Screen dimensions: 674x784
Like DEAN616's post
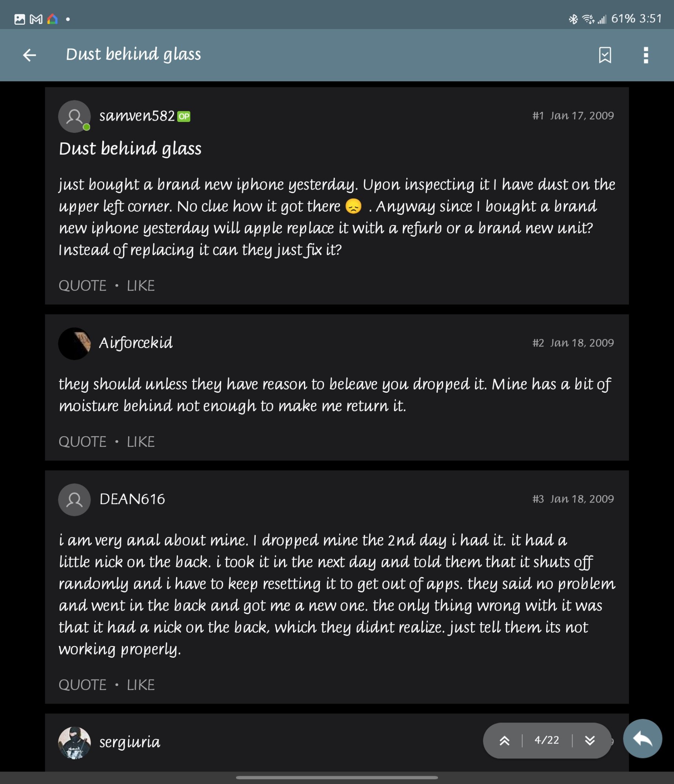pyautogui.click(x=141, y=685)
